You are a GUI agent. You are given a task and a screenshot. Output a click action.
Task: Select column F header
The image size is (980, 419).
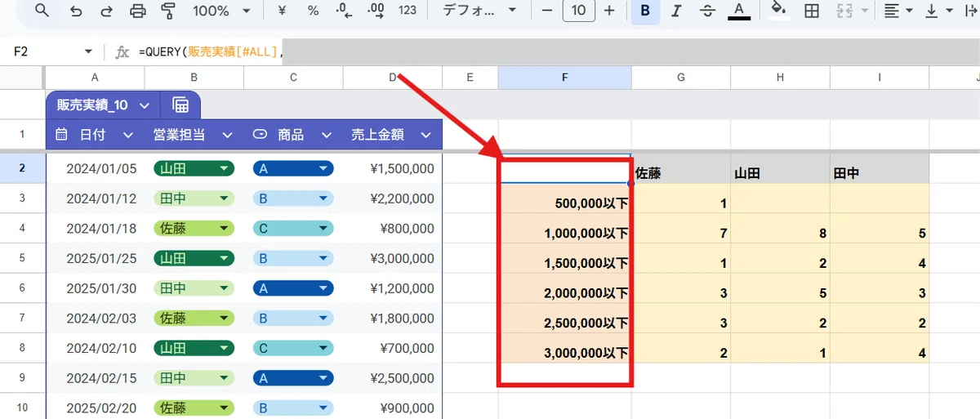[564, 78]
